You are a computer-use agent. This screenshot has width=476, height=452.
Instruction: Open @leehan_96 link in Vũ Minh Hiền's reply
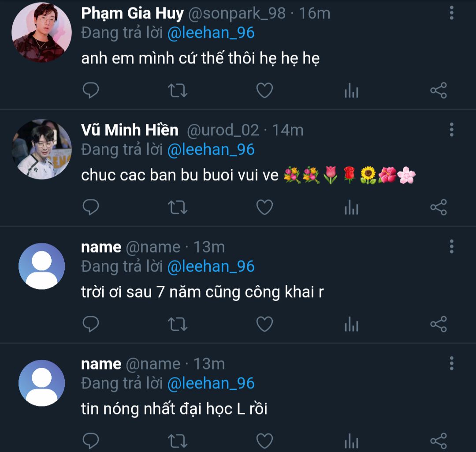tap(211, 150)
